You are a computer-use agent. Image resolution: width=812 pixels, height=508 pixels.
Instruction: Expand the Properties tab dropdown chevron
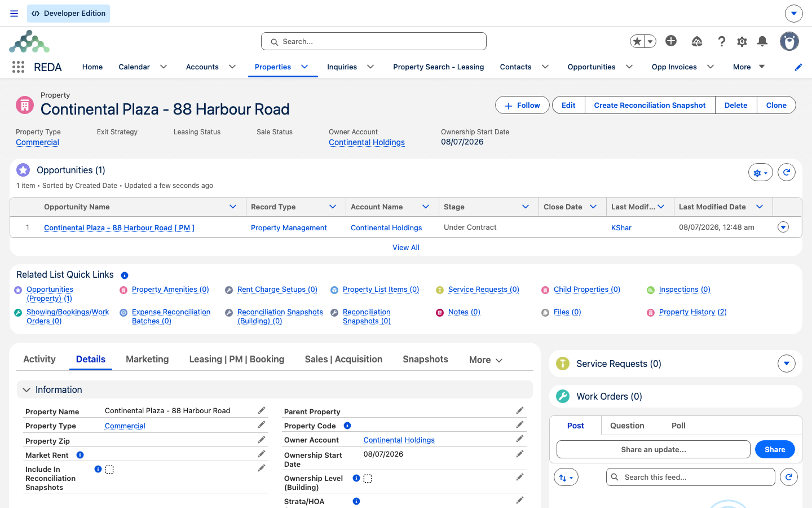click(x=304, y=67)
